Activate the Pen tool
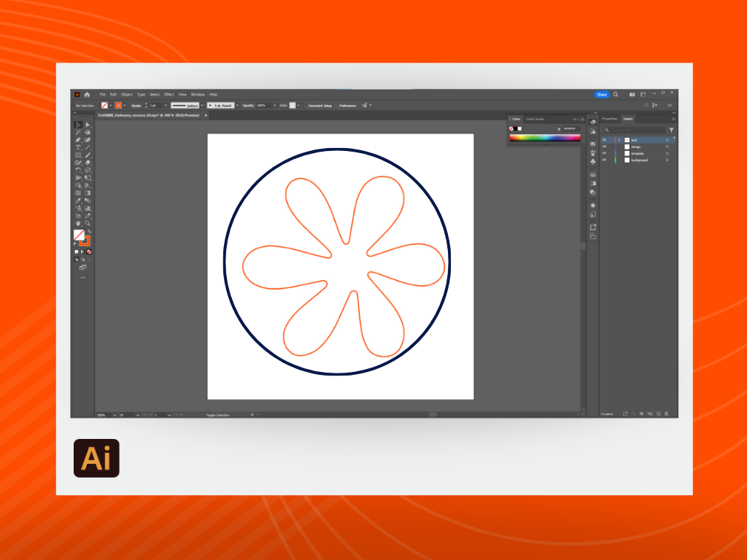Viewport: 747px width, 560px height. pyautogui.click(x=78, y=140)
